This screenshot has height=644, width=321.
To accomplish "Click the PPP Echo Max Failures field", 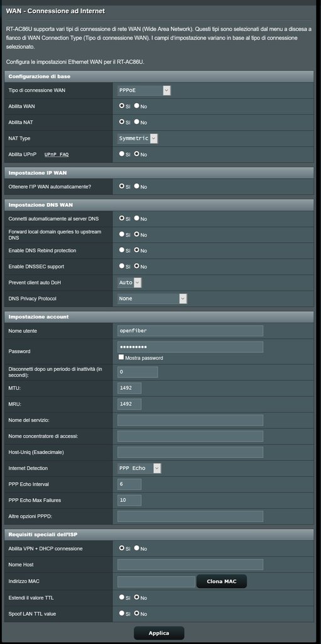I will click(x=129, y=500).
